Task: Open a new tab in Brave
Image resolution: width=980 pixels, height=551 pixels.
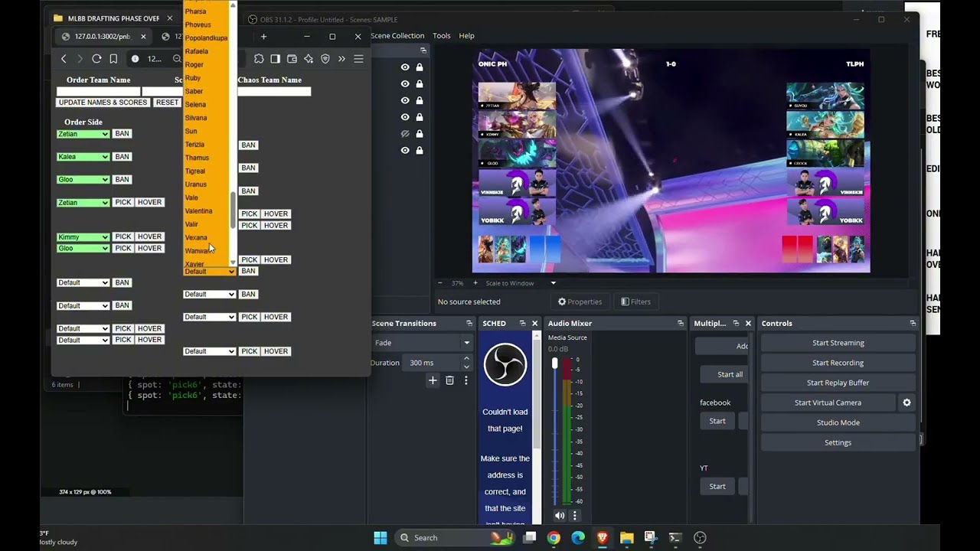Action: 263,36
